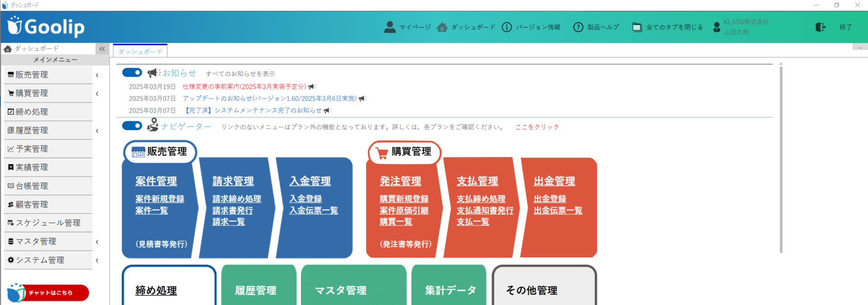Open 台帳管理 in main menu
Image resolution: width=868 pixels, height=305 pixels.
[x=48, y=186]
